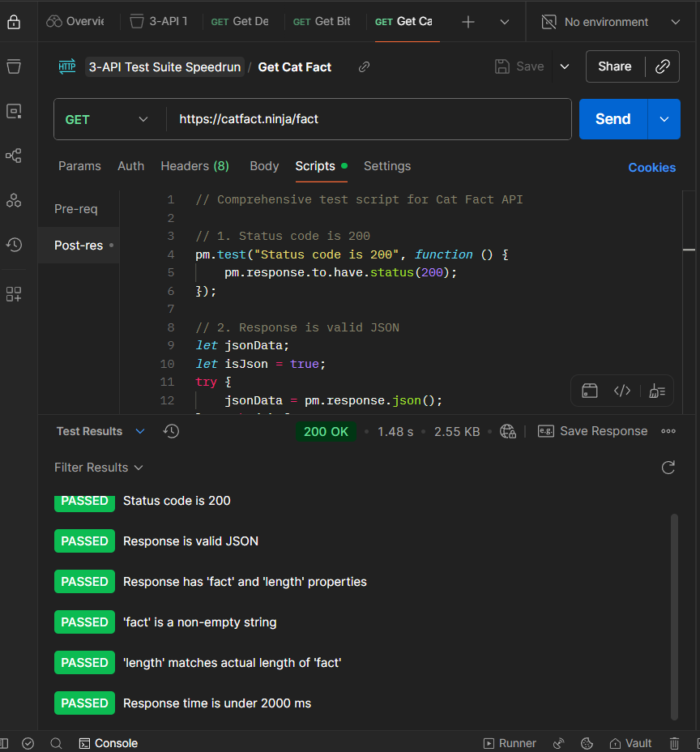Image resolution: width=700 pixels, height=752 pixels.
Task: Open the Flows sidebar icon
Action: (x=14, y=156)
